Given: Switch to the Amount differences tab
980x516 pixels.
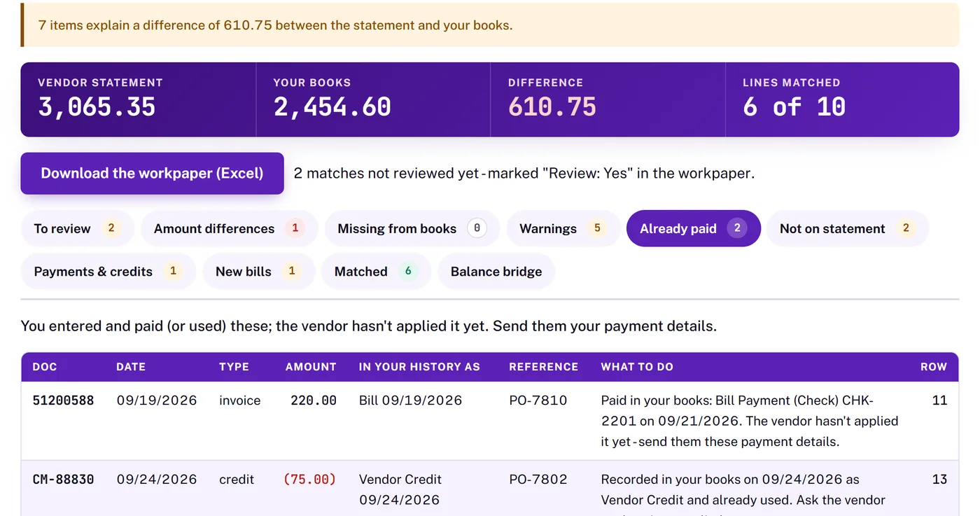Looking at the screenshot, I should coord(229,228).
